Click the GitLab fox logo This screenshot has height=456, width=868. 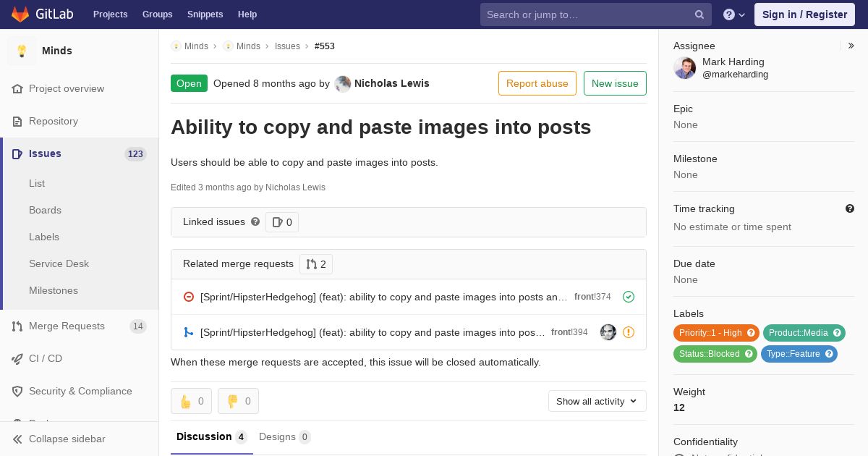(20, 14)
